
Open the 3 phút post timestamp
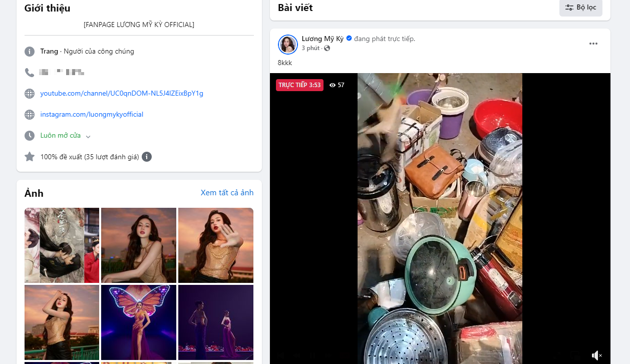310,48
